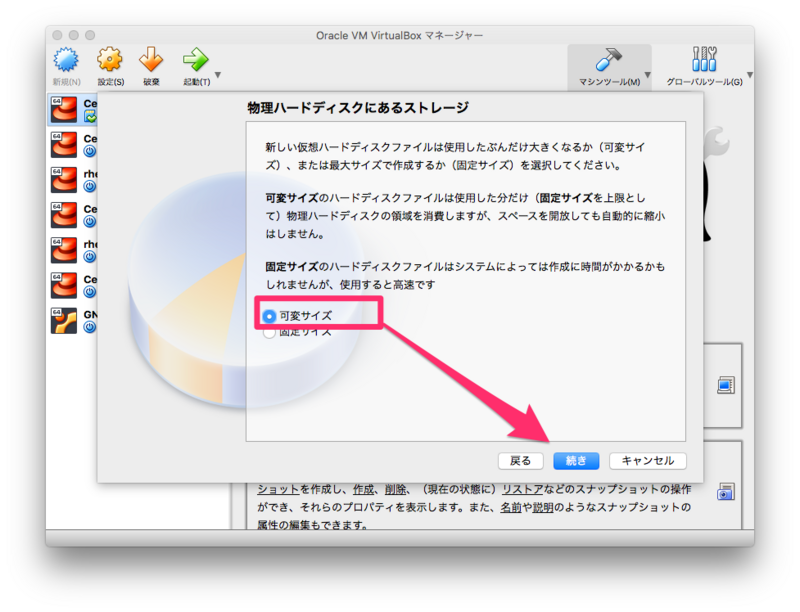Screen dimensions: 800x612
Task: Select the 固定サイズ radio button
Action: (269, 333)
